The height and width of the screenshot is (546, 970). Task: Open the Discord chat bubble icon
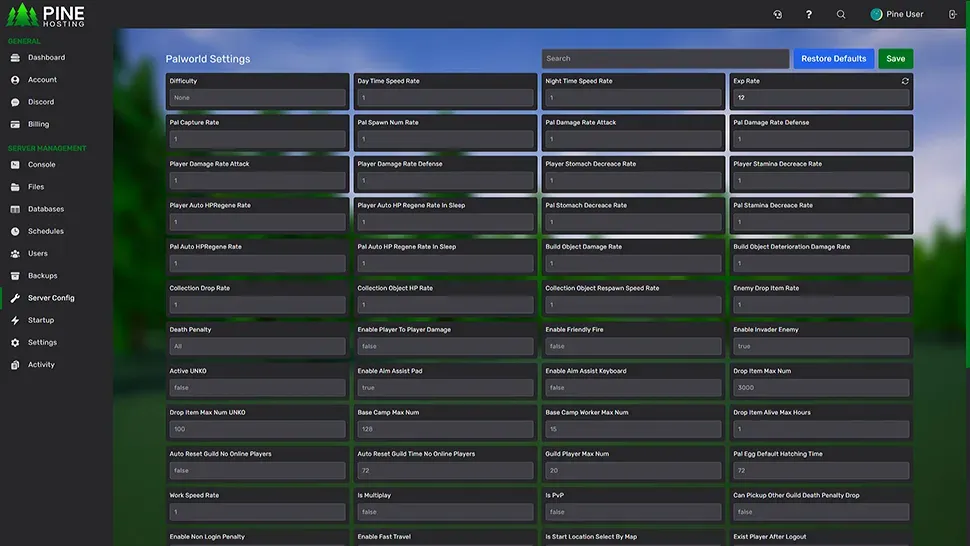click(x=15, y=102)
